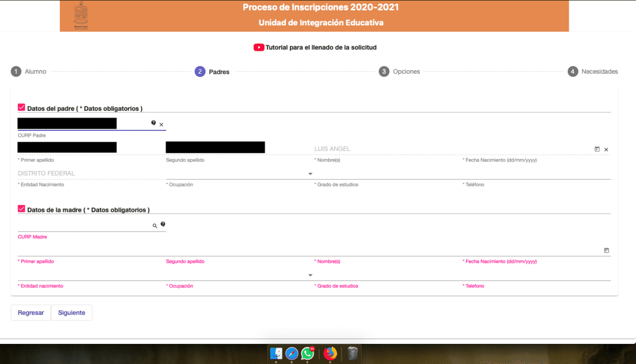The height and width of the screenshot is (364, 636).
Task: Expand the father's Ocupación dropdown
Action: tap(310, 174)
